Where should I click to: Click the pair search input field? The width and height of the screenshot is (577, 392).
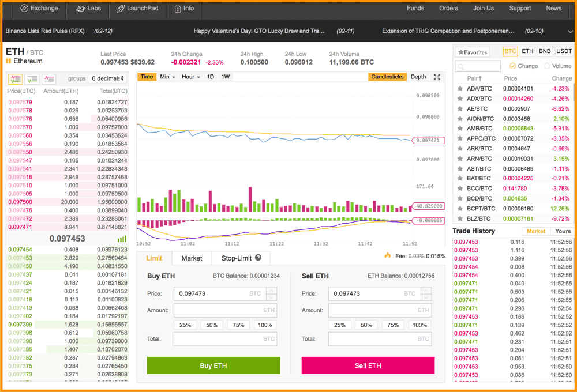pos(478,66)
